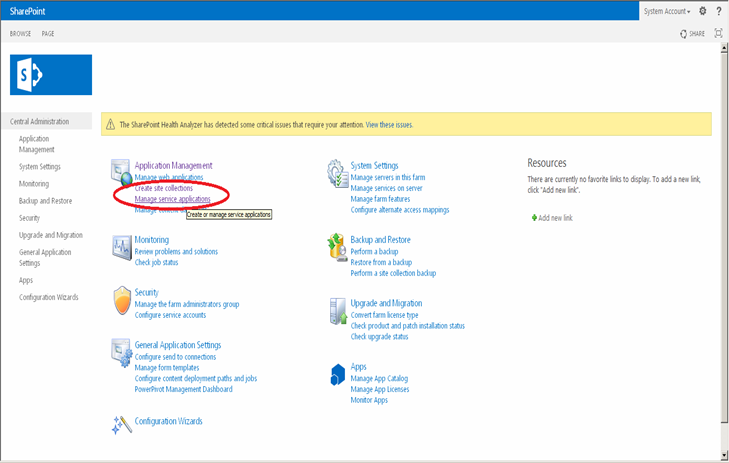729x463 pixels.
Task: Click the green plus Add new link icon
Action: click(534, 217)
